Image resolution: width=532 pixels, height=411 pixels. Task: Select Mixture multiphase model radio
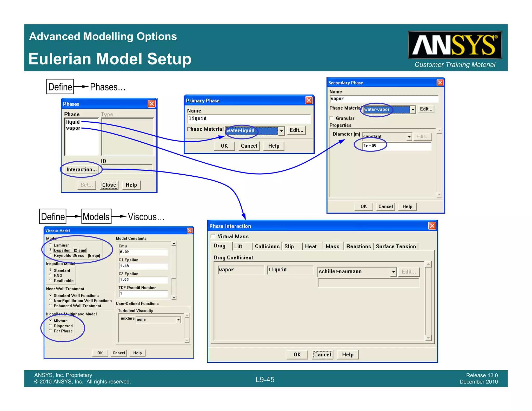pos(50,321)
